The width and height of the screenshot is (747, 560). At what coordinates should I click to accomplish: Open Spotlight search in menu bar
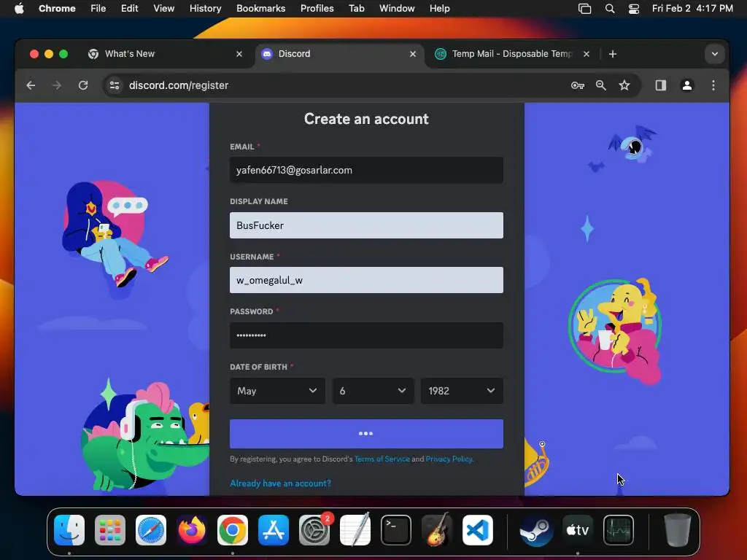[x=610, y=9]
